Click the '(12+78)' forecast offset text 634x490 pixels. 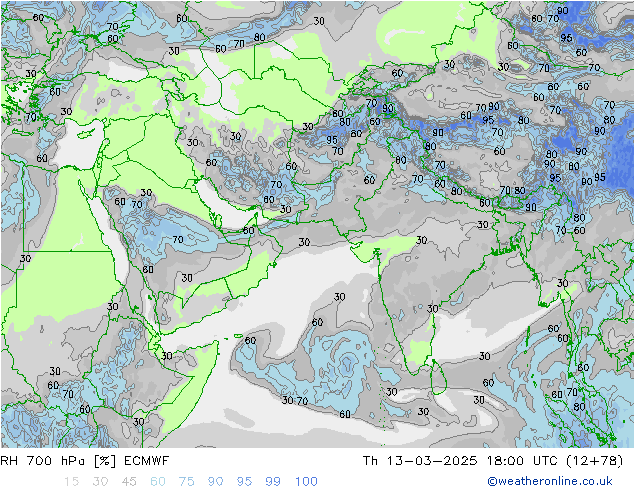pyautogui.click(x=594, y=461)
